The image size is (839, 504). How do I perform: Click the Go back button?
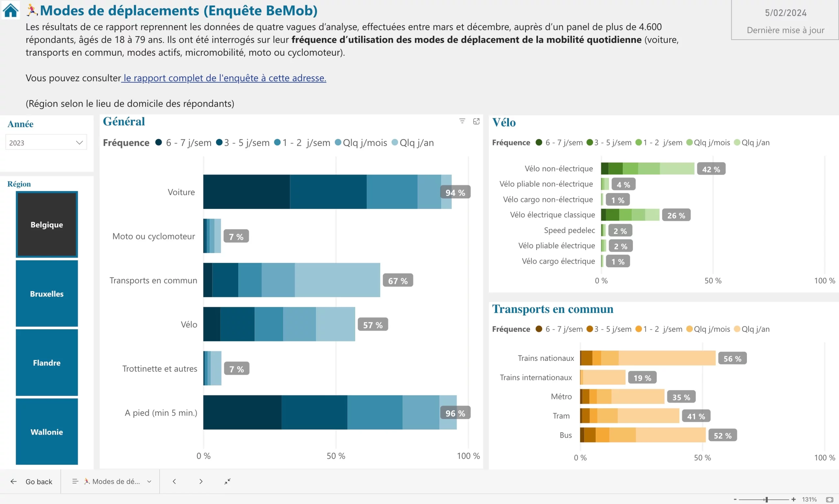point(31,481)
